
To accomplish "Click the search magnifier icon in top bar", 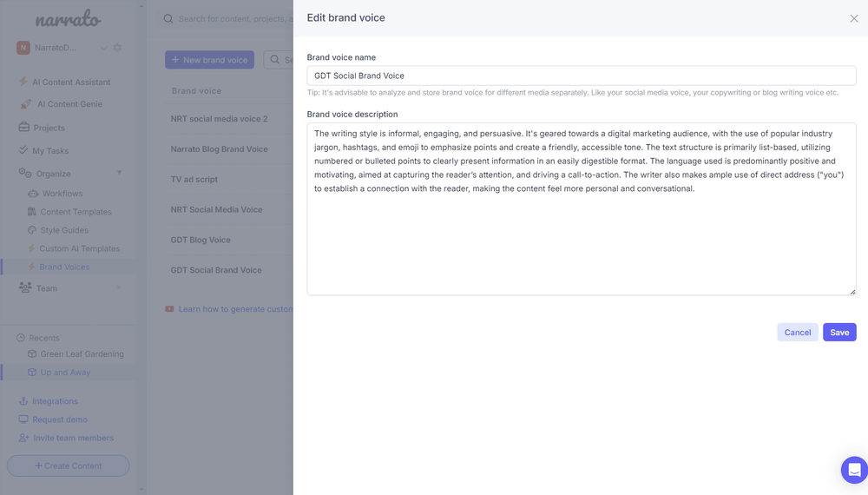I will (x=168, y=19).
